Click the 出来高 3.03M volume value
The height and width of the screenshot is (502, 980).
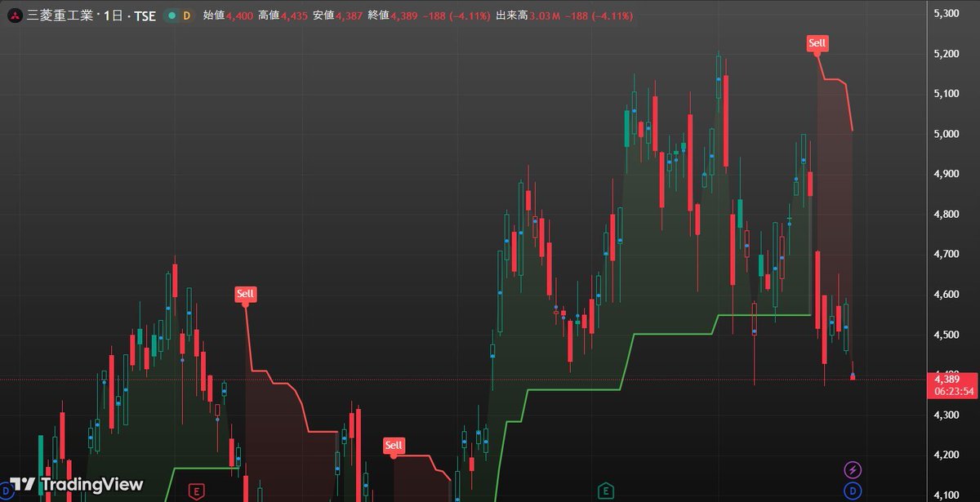pyautogui.click(x=528, y=16)
